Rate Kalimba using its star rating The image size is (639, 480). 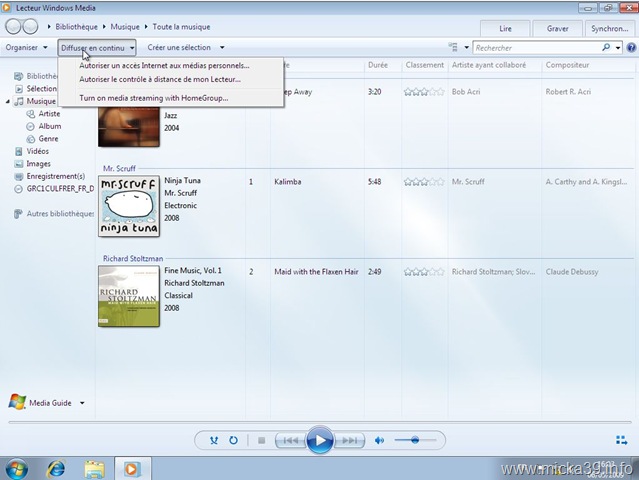click(424, 182)
